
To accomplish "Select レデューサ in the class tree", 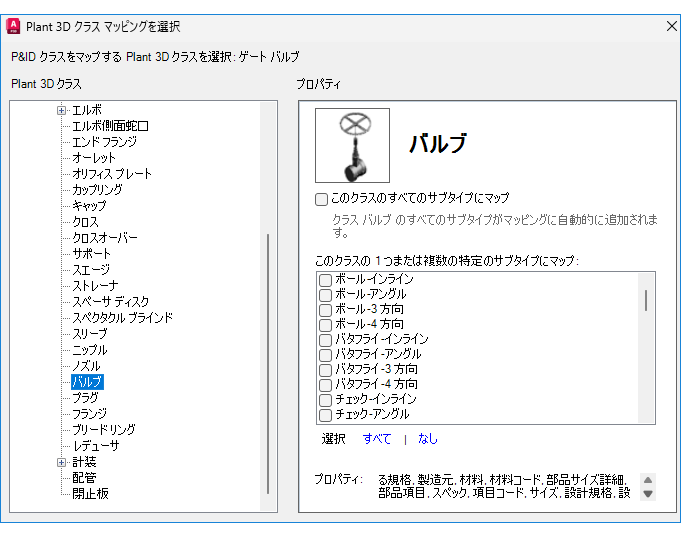I will (96, 446).
